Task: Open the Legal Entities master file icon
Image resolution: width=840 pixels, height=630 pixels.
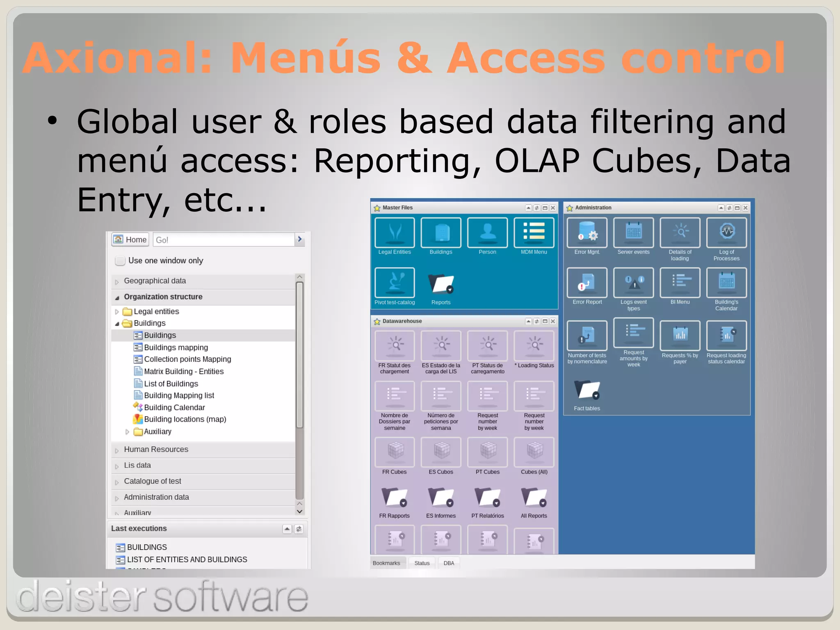Action: coord(395,233)
